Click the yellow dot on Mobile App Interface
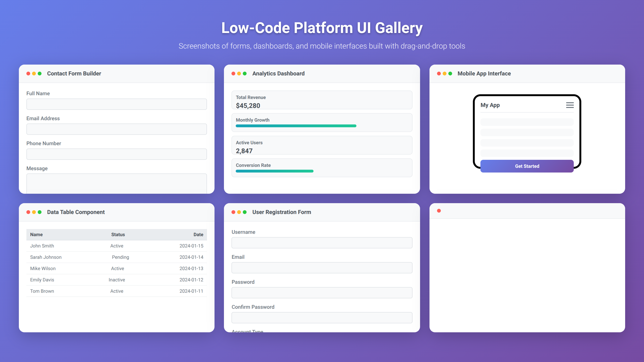 tap(445, 74)
